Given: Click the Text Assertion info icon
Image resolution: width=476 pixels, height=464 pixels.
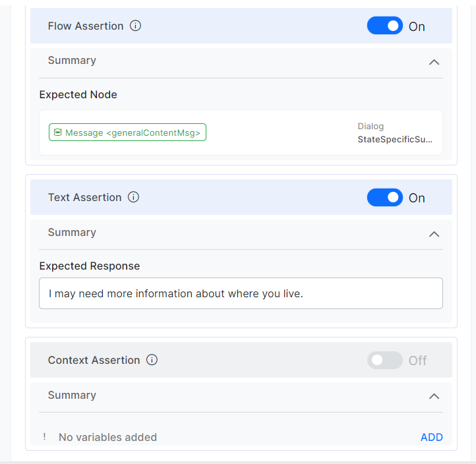Looking at the screenshot, I should point(133,197).
